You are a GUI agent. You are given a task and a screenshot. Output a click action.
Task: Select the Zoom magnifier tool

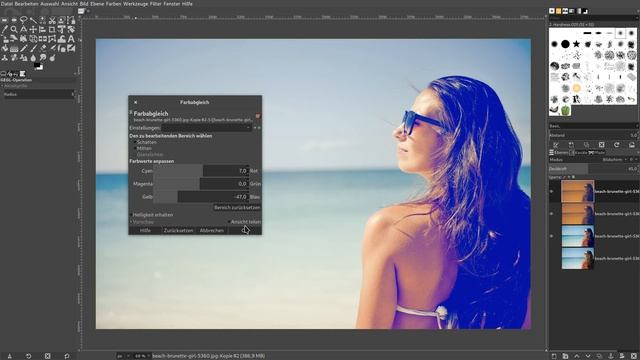pos(14,29)
